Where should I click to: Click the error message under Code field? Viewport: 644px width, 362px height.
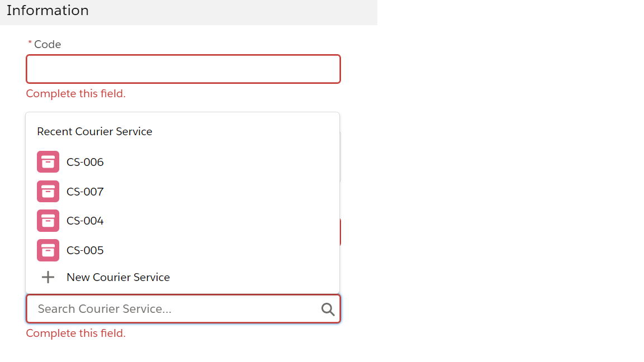pos(76,93)
